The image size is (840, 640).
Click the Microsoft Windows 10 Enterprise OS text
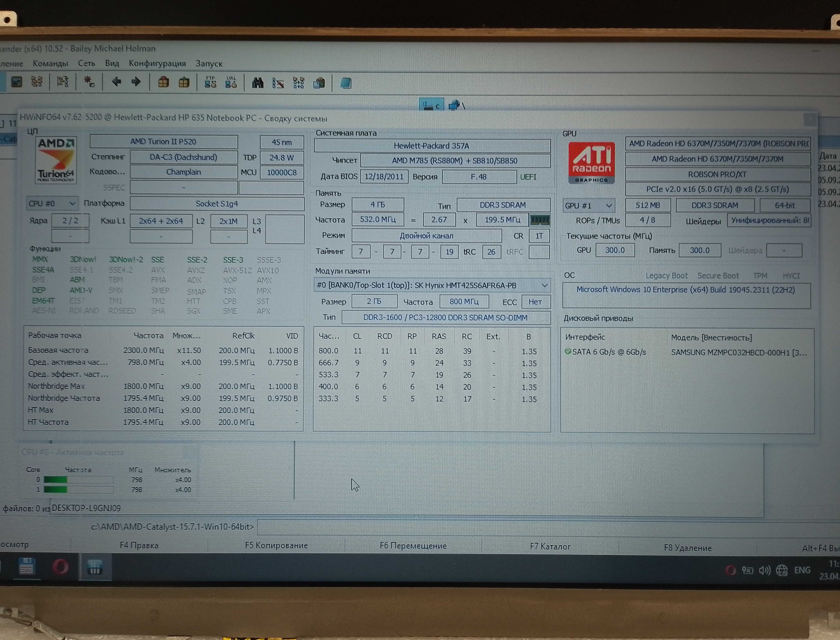[685, 290]
